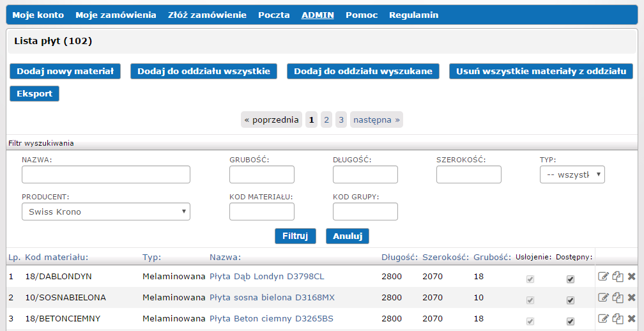Image resolution: width=644 pixels, height=331 pixels.
Task: Remove the 10/SOSNABIELONA row
Action: tap(631, 298)
